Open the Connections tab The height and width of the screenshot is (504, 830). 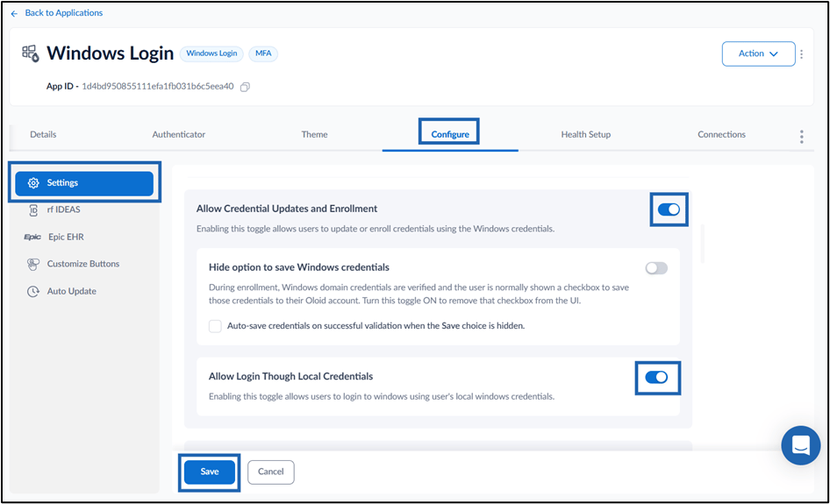click(x=721, y=134)
